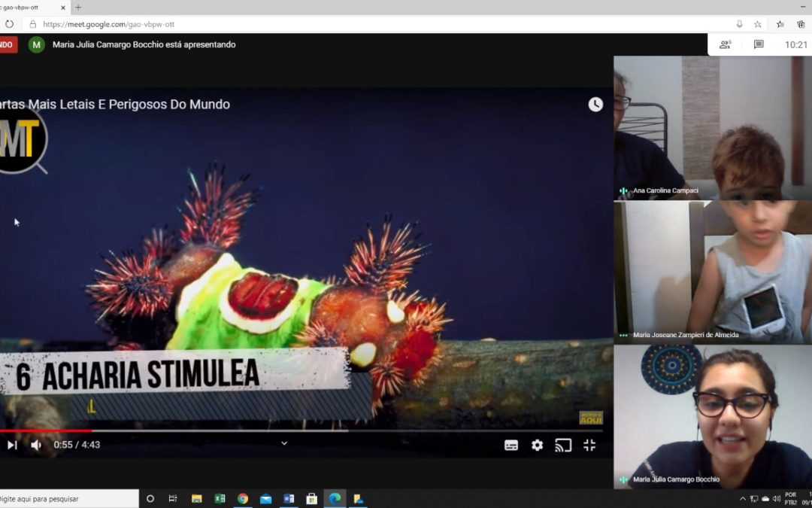The width and height of the screenshot is (812, 508).
Task: Switch the POR PTB2 keyboard language
Action: coord(791,499)
